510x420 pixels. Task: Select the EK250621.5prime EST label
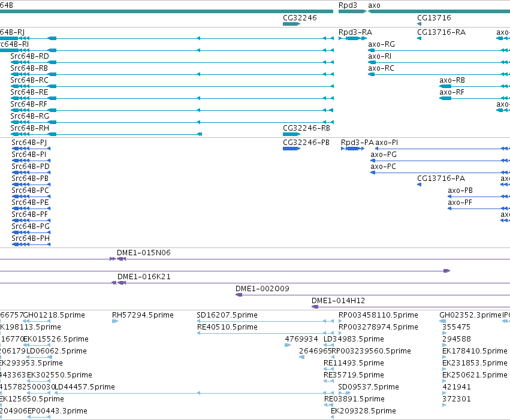pyautogui.click(x=475, y=376)
